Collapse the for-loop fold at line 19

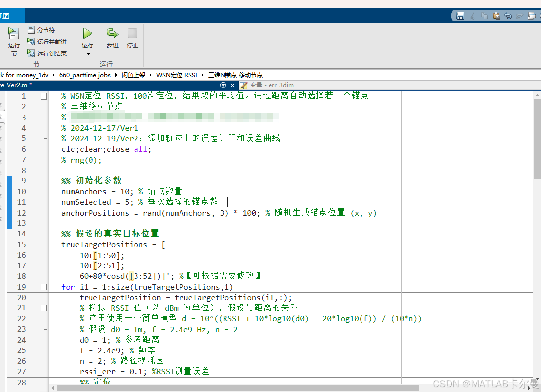(x=44, y=287)
